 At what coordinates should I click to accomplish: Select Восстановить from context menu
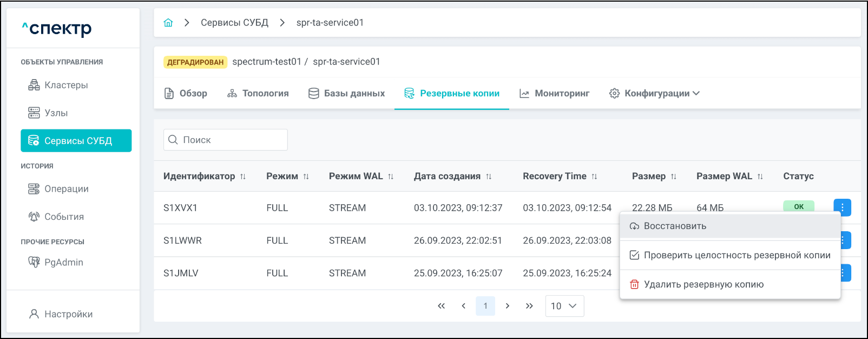675,226
